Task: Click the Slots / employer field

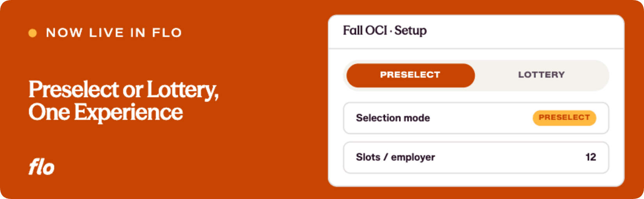Action: tap(476, 158)
